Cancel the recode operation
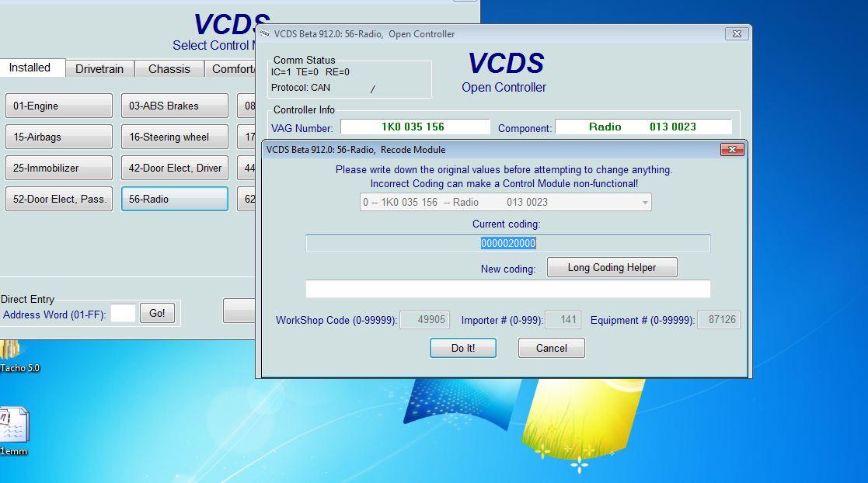 pos(551,349)
